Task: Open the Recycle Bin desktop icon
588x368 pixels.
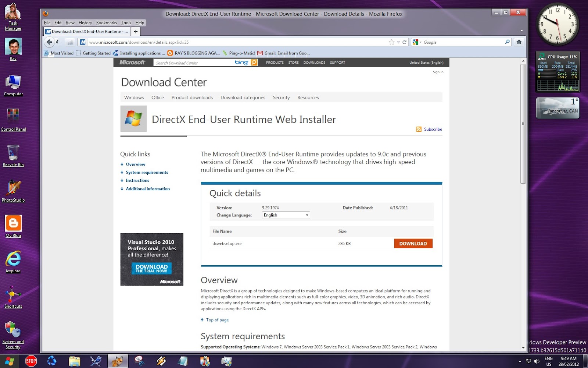Action: click(13, 155)
